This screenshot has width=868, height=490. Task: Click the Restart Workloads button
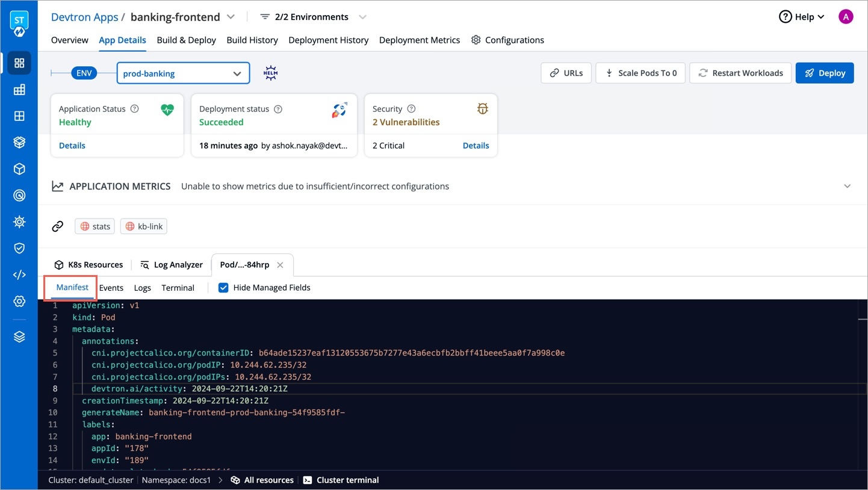(x=740, y=73)
